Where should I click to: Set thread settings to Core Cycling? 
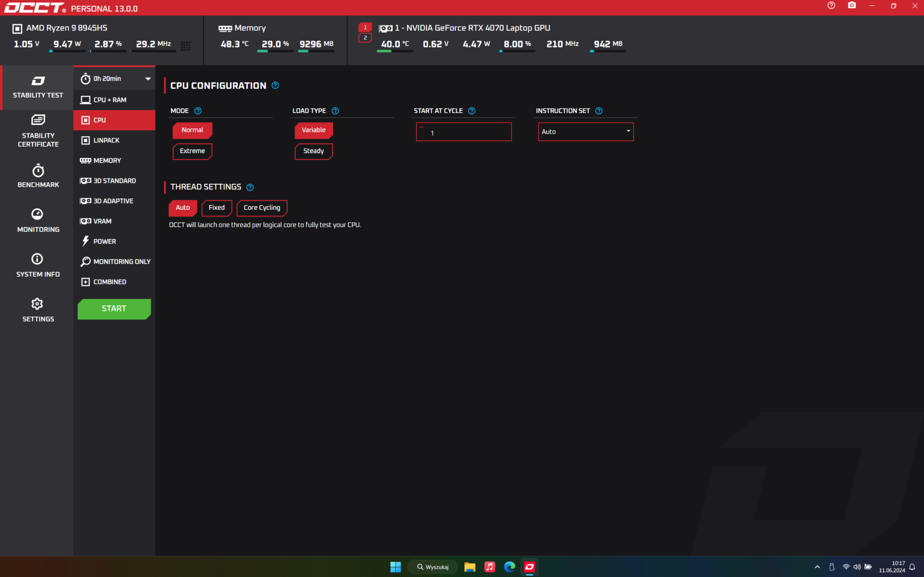pos(262,208)
